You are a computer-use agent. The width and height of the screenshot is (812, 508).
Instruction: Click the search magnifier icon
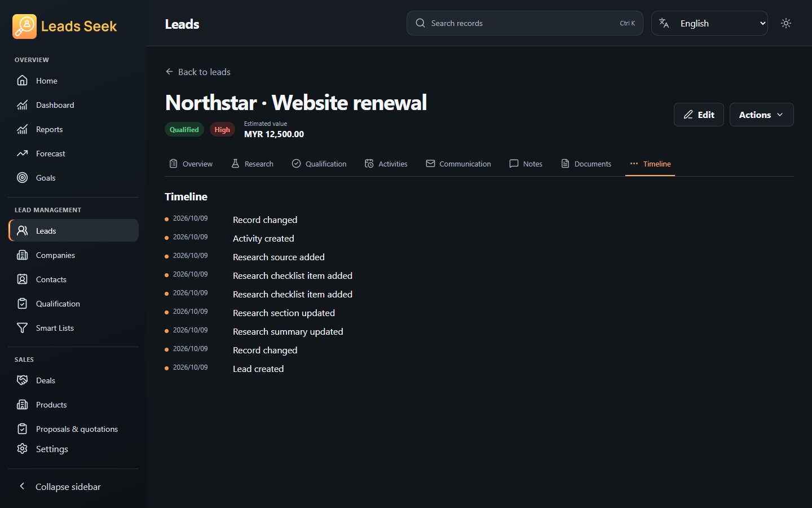pos(420,23)
